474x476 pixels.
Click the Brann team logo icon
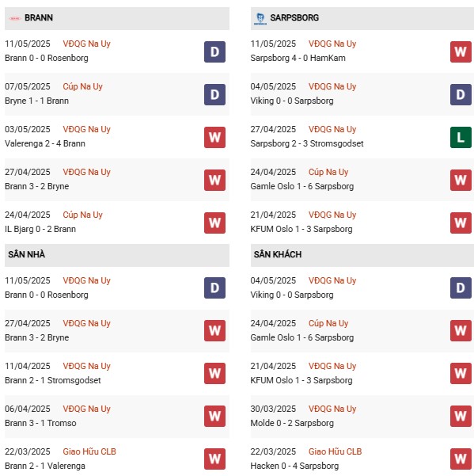click(14, 18)
